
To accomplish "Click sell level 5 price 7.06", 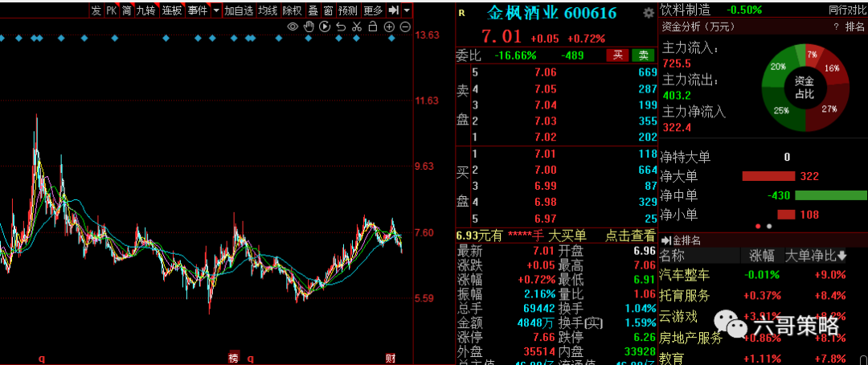I will tap(545, 72).
